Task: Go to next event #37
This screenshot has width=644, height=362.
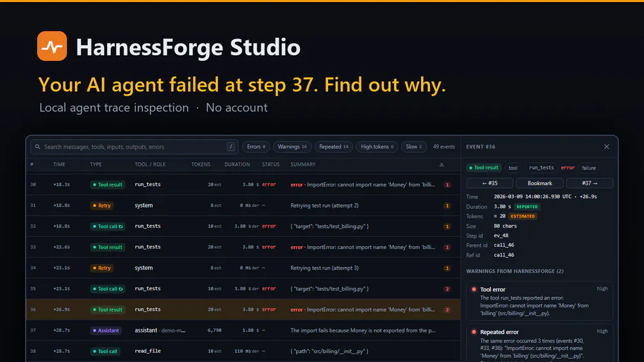Action: [x=590, y=183]
